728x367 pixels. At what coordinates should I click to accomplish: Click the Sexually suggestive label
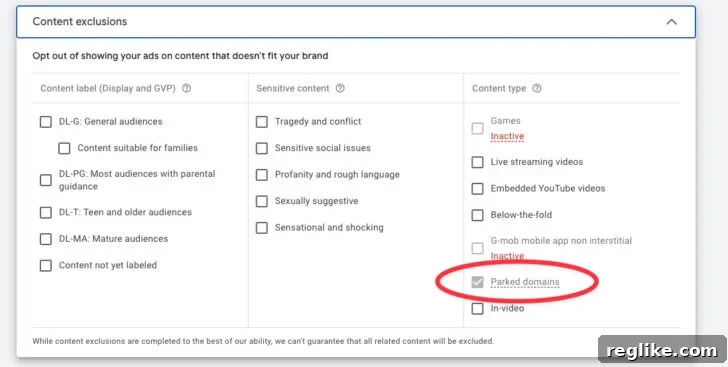coord(317,201)
